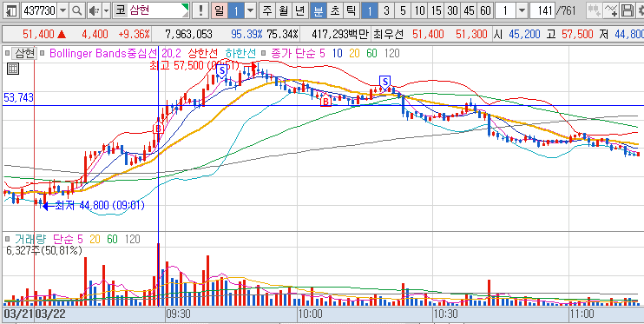Image resolution: width=644 pixels, height=324 pixels.
Task: Click the 최고 57,500 high price annotation
Action: tap(194, 65)
